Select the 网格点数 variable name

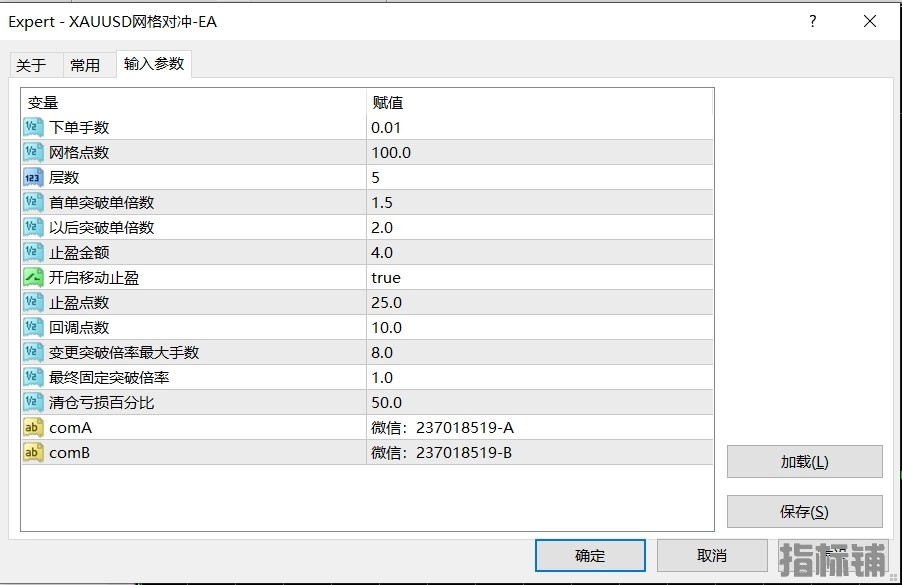point(79,152)
